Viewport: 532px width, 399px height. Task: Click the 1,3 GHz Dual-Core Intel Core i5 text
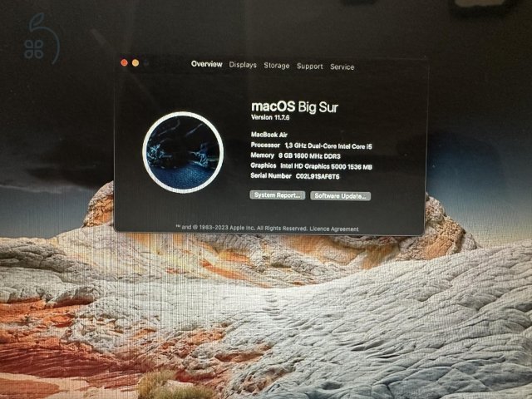coord(328,146)
